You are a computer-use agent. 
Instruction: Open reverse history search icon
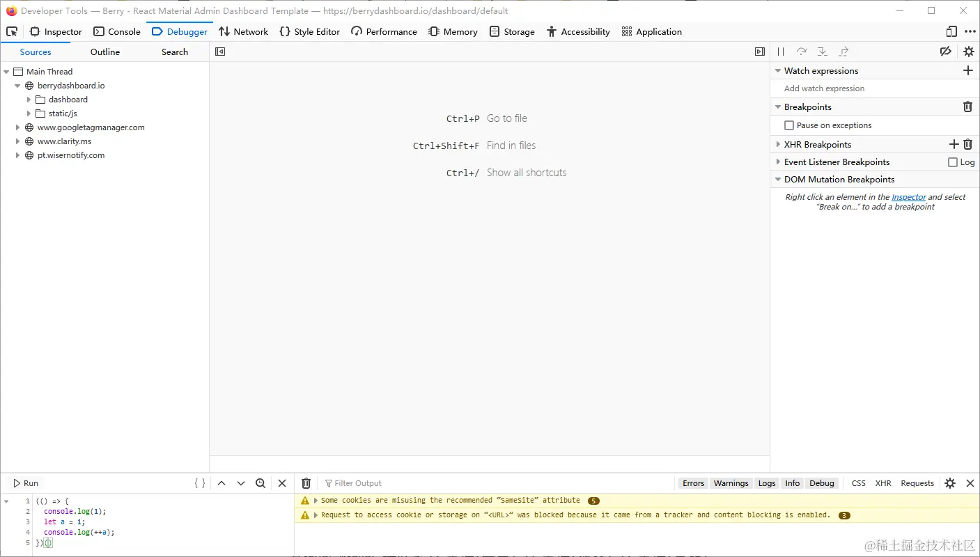260,483
